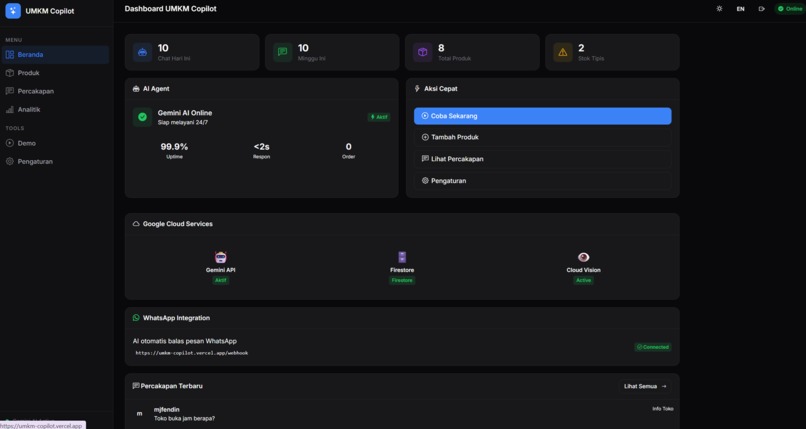
Task: Click Lihat Semua link
Action: [645, 386]
